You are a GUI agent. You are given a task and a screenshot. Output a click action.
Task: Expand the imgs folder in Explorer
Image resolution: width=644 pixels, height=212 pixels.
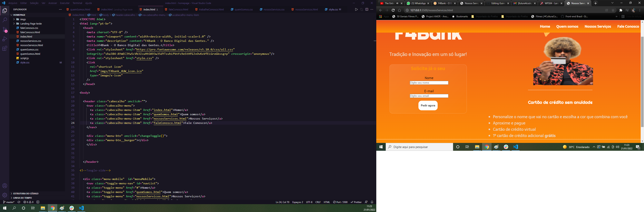tap(23, 19)
